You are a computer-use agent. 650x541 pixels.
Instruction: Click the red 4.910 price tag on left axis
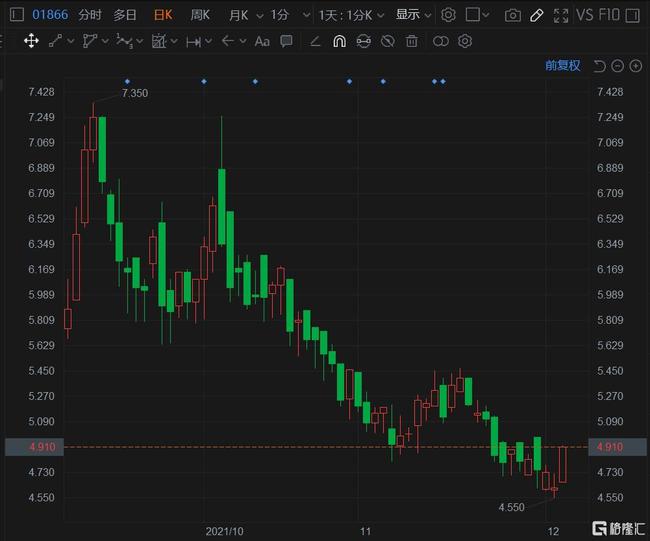(x=34, y=447)
